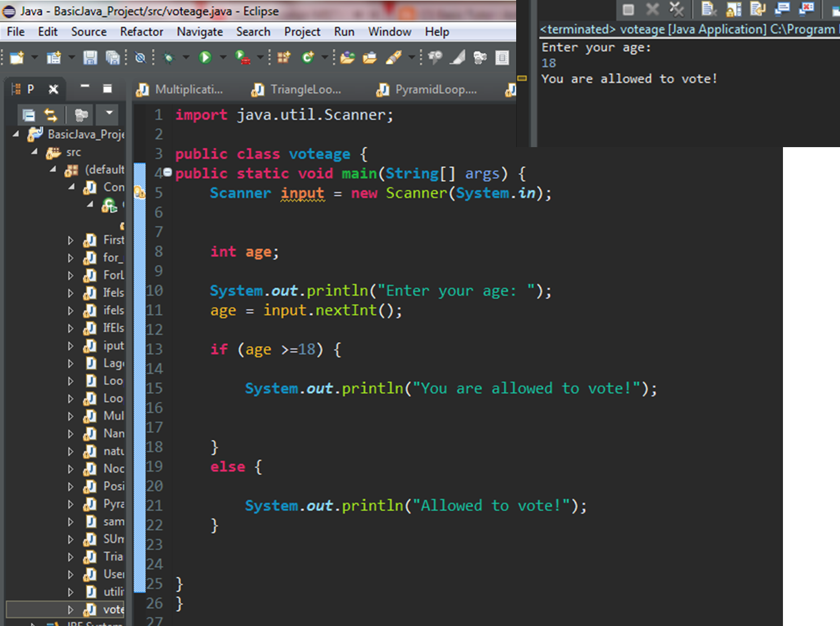This screenshot has width=840, height=626.
Task: Click line number 13 in editor
Action: pos(155,349)
